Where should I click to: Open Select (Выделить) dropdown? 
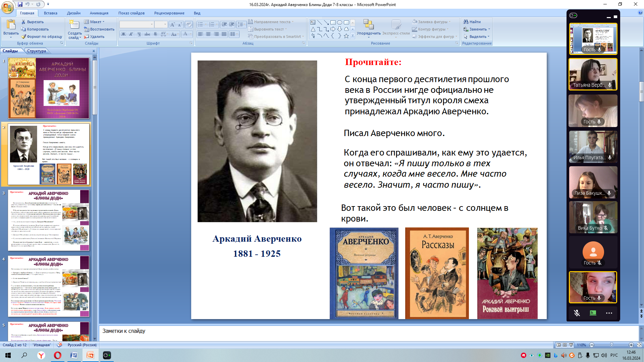coord(477,37)
